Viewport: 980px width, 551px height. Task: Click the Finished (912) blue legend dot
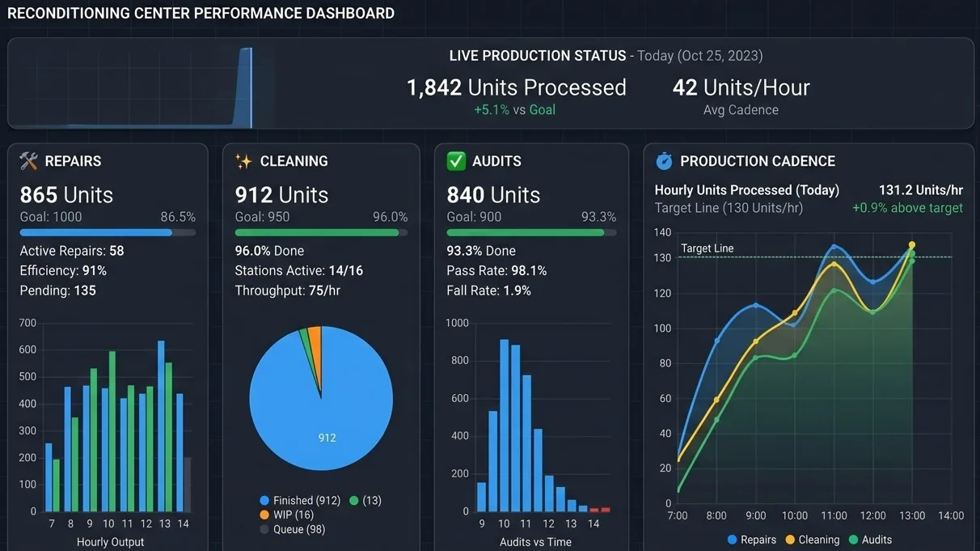(x=264, y=501)
